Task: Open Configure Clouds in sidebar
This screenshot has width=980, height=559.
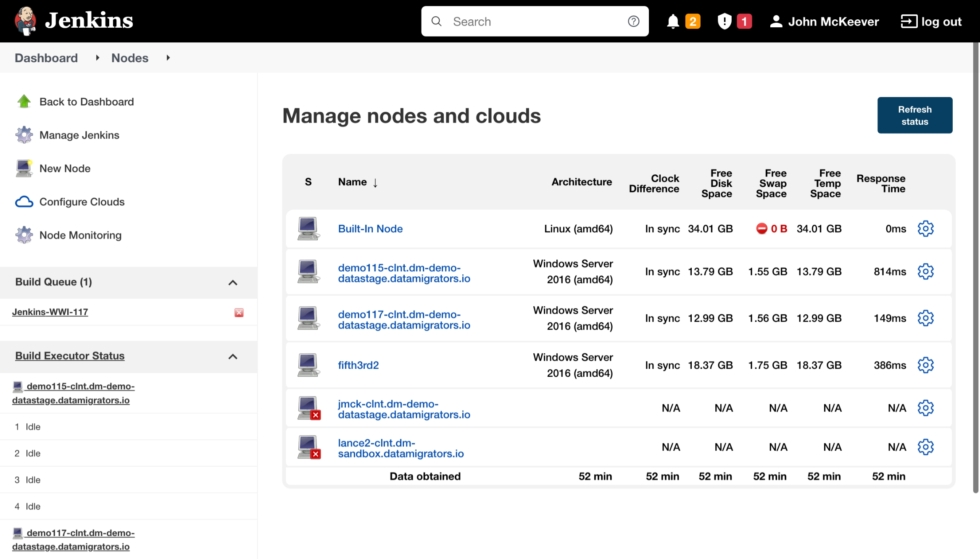Action: tap(82, 202)
